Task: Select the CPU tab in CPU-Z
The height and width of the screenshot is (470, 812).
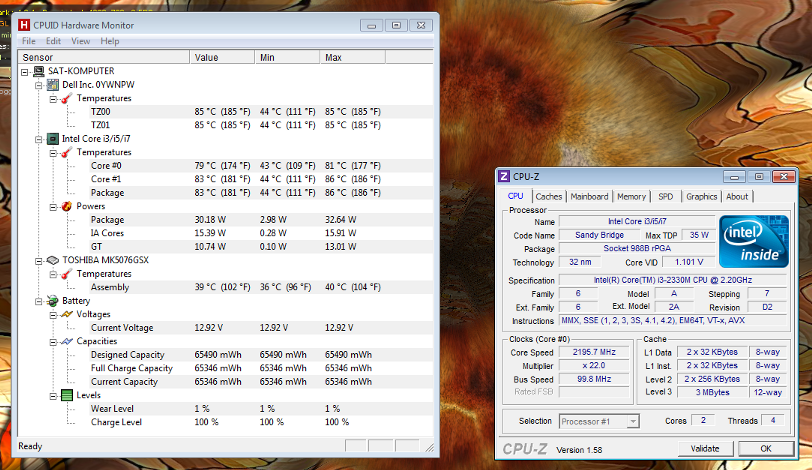Action: (x=515, y=196)
